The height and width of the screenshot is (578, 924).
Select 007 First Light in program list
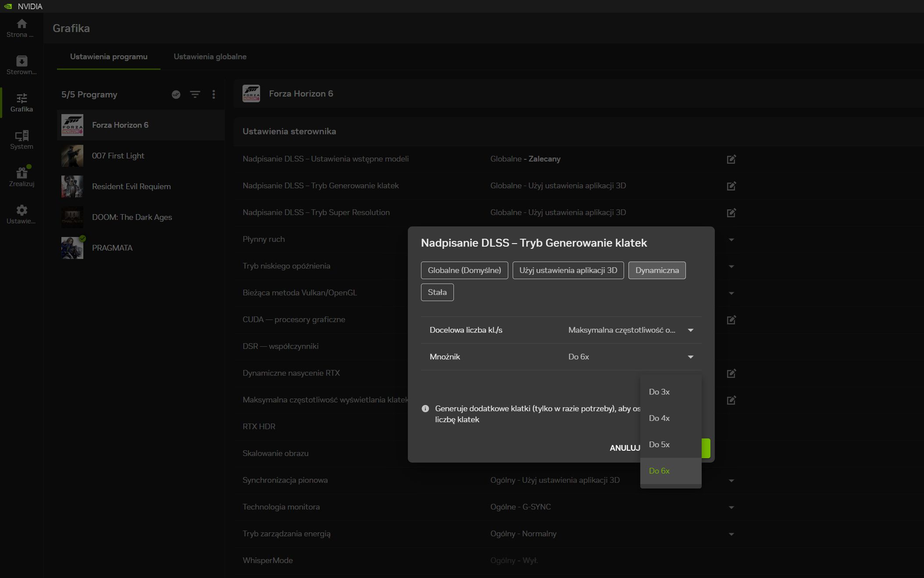pos(141,156)
